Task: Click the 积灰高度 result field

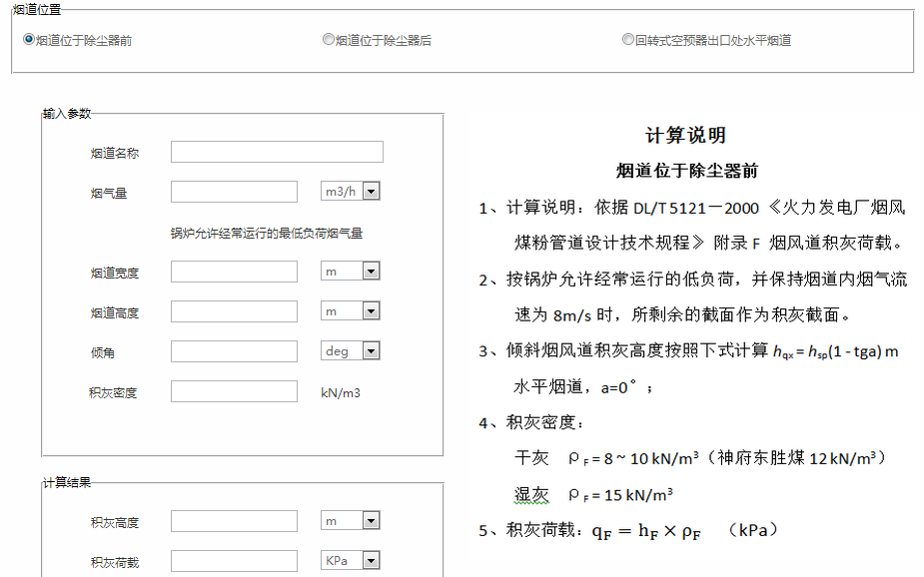Action: click(234, 521)
